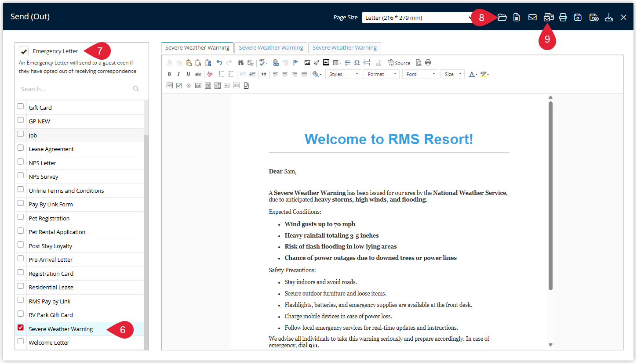Open the font Size dropdown
Image resolution: width=637 pixels, height=364 pixels.
(x=452, y=74)
